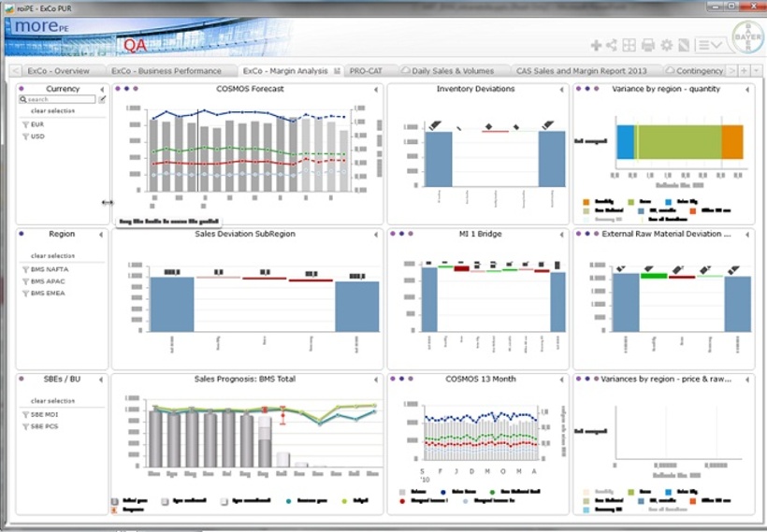
Task: Click the cloud icon on Daily Sales tab
Action: [406, 70]
